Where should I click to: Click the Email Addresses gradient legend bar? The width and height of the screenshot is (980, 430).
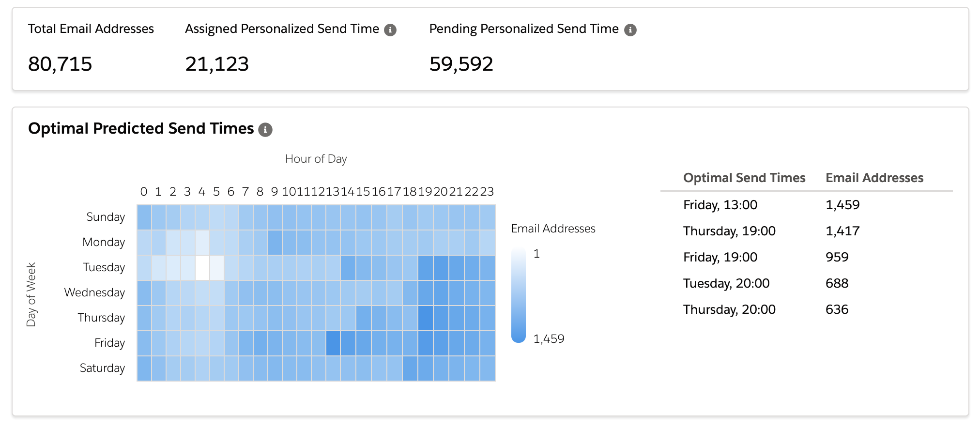click(518, 295)
